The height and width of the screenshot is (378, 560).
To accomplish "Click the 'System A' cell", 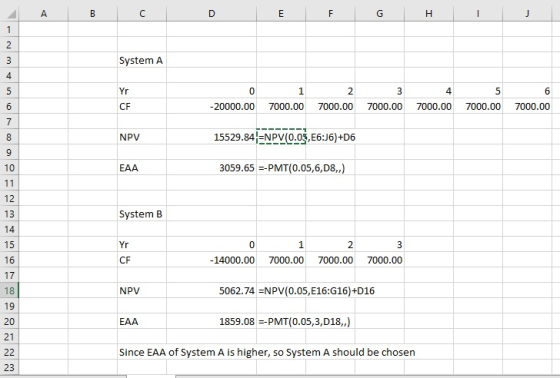I will (x=142, y=60).
